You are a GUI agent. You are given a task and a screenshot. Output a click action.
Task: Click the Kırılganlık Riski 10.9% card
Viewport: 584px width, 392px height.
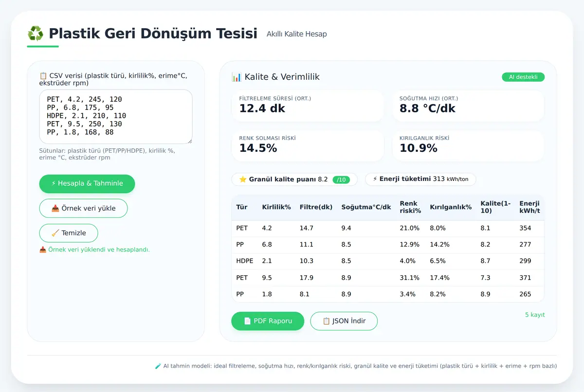(468, 145)
